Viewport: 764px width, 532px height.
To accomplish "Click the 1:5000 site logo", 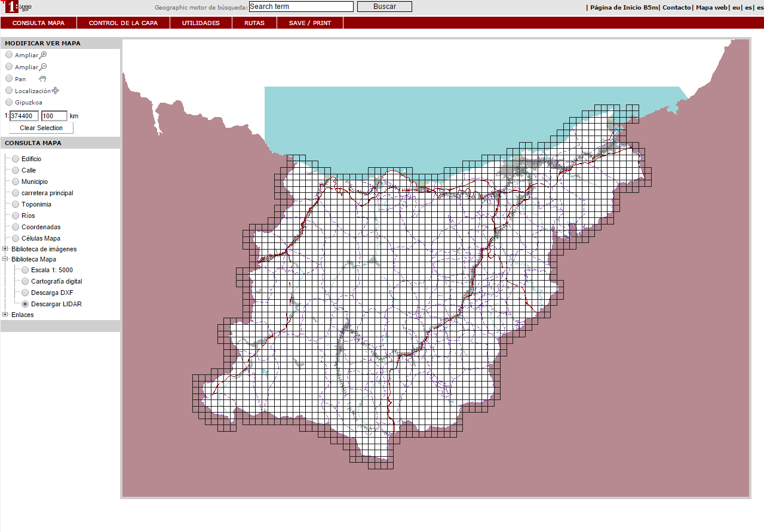I will pos(17,7).
